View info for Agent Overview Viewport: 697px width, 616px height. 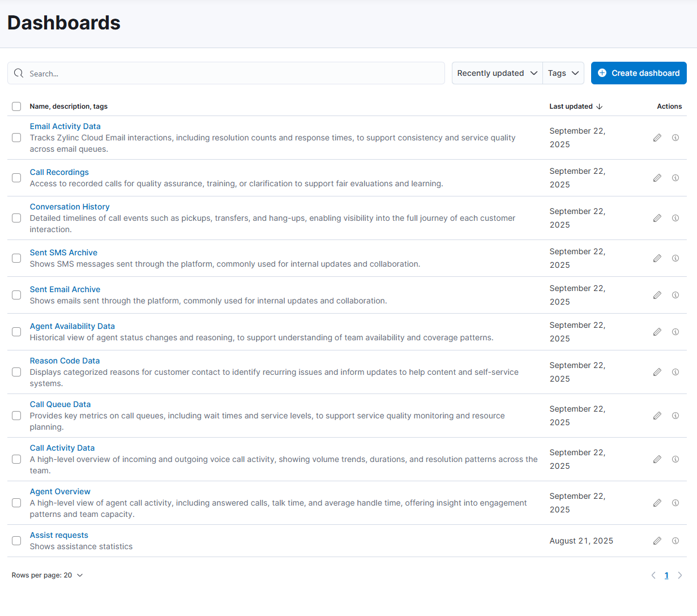pyautogui.click(x=675, y=503)
